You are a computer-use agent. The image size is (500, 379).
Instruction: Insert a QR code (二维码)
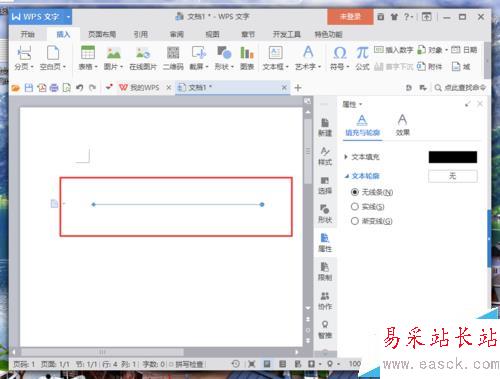173,58
